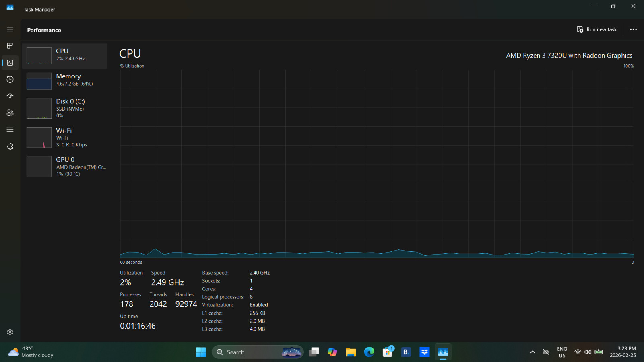The height and width of the screenshot is (362, 644).
Task: Select the Wi-Fi performance entry
Action: coord(65,137)
